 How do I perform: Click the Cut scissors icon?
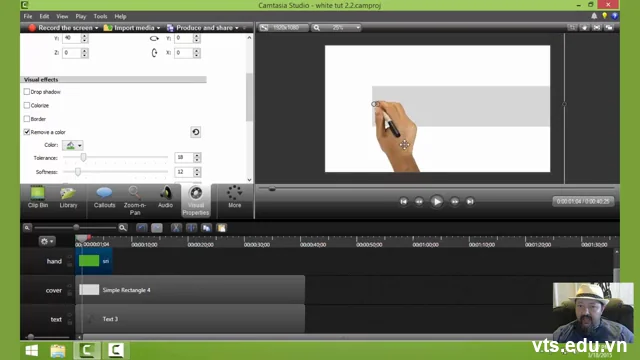tap(176, 228)
